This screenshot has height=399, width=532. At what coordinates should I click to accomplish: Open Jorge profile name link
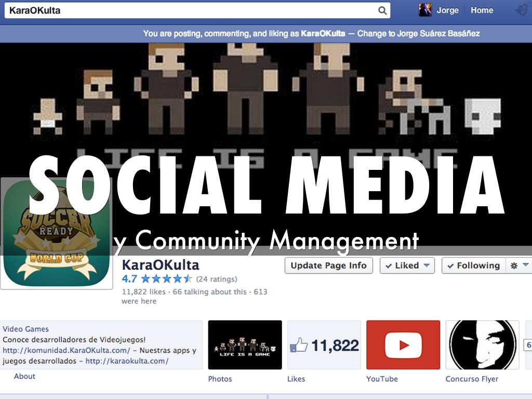pos(447,10)
